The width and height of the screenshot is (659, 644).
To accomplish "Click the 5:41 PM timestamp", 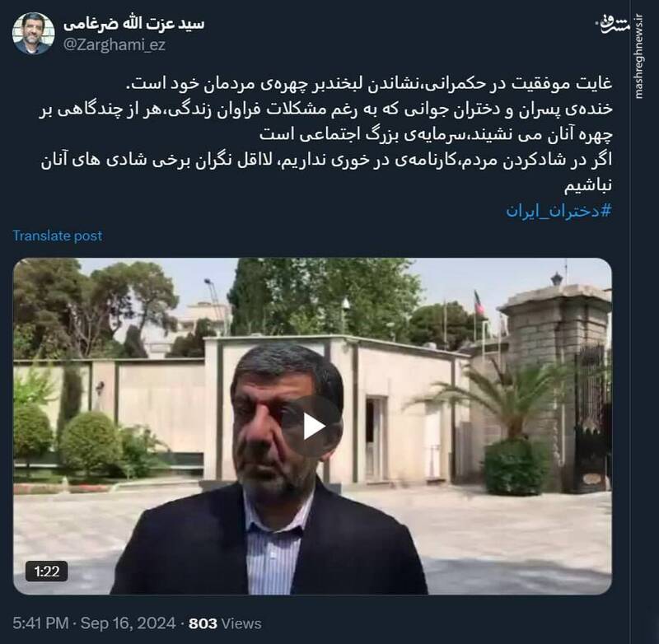I will pos(40,623).
